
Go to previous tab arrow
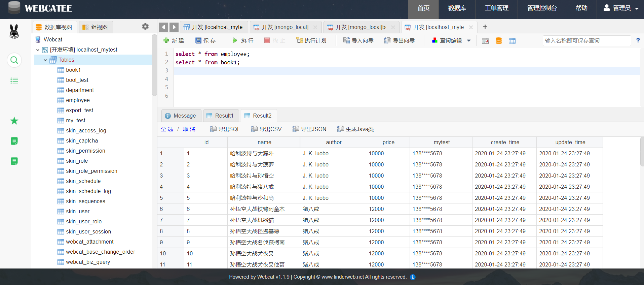pos(163,27)
